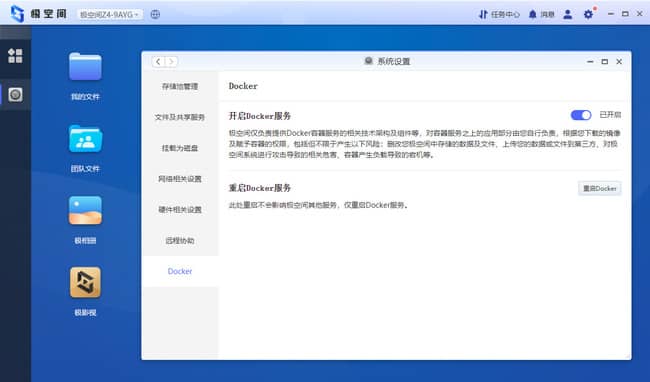Screen dimensions: 650x382
Task: Minimize the main 极空间 application window
Action: tap(610, 14)
